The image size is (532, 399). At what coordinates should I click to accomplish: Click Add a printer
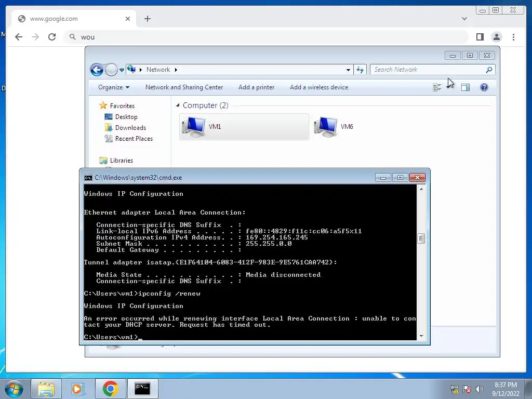point(257,87)
